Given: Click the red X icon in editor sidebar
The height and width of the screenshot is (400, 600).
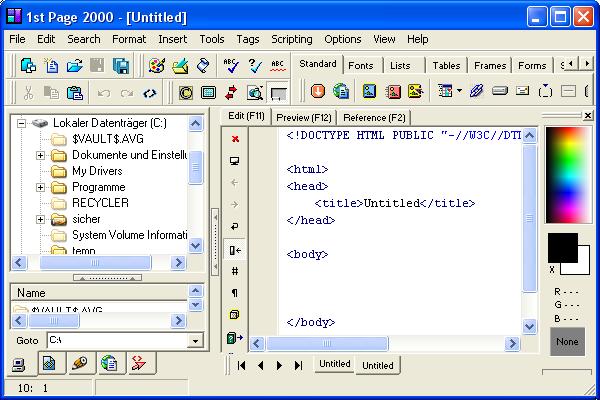Looking at the screenshot, I should point(235,139).
